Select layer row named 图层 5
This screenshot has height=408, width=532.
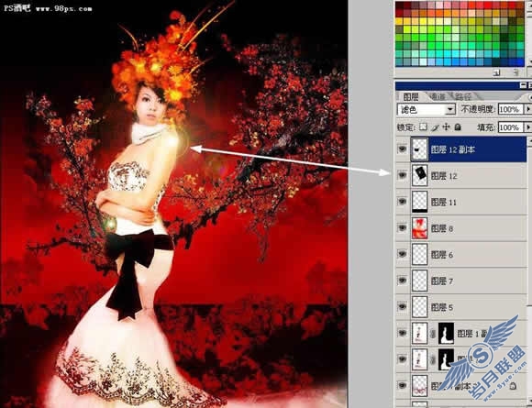tap(461, 307)
